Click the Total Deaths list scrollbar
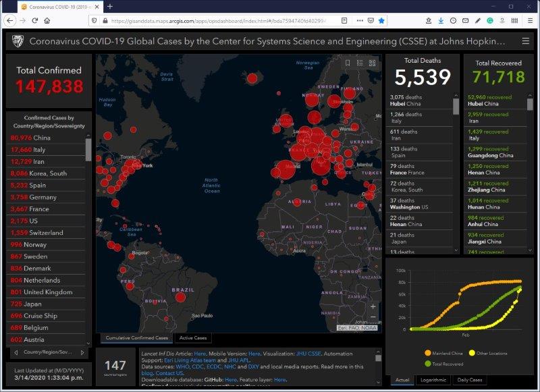This screenshot has height=392, width=540. pos(456,107)
